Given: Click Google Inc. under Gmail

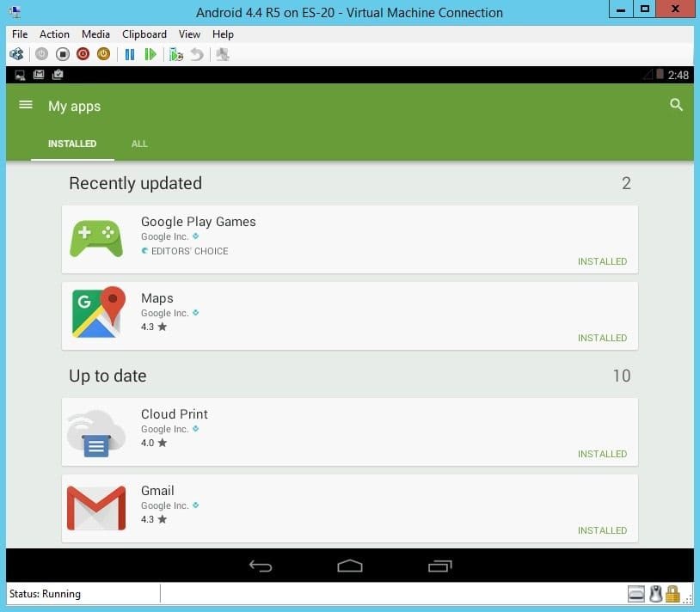Looking at the screenshot, I should [165, 505].
